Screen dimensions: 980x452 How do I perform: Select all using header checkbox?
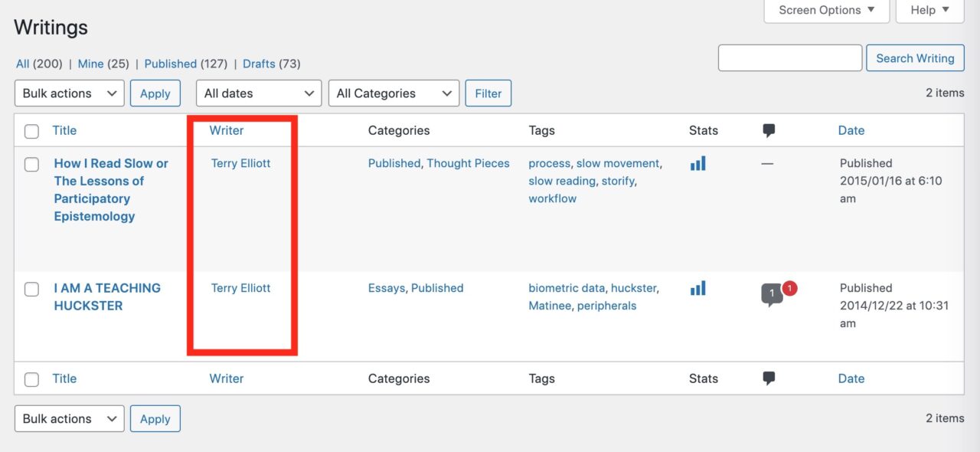coord(31,131)
